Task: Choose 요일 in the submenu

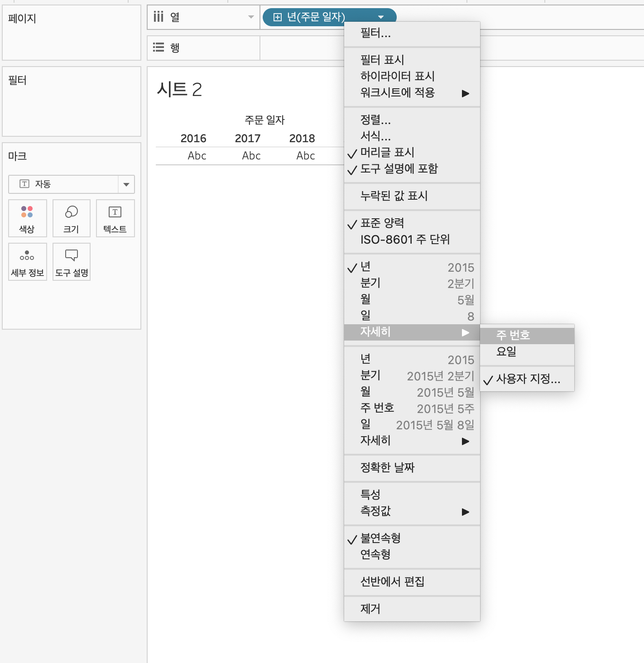Action: 527,352
